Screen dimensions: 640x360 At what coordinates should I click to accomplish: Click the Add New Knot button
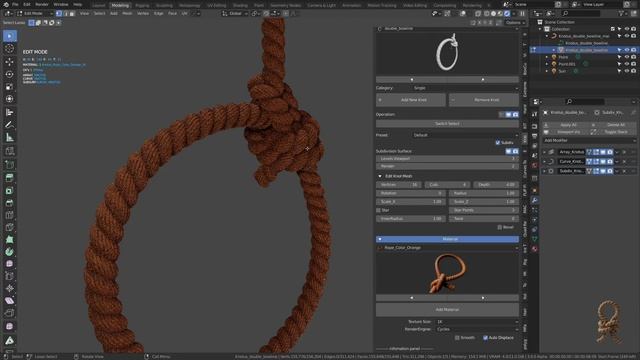pyautogui.click(x=411, y=100)
